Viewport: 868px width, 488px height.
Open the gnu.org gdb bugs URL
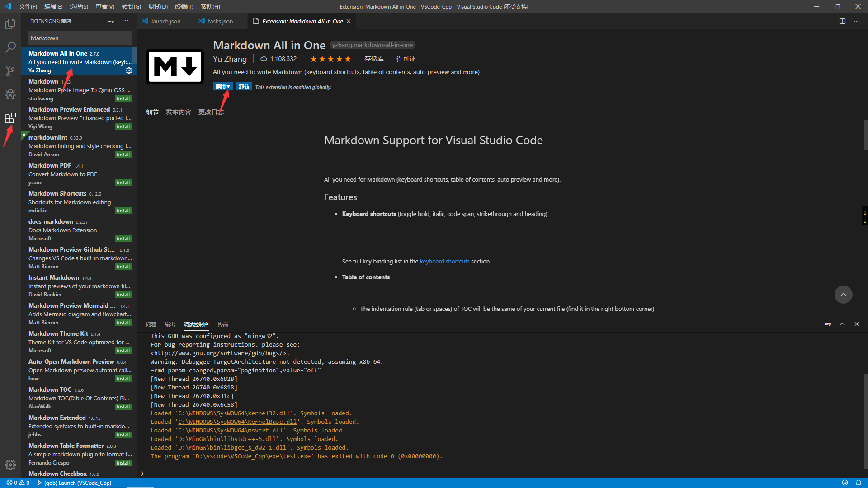(x=220, y=353)
